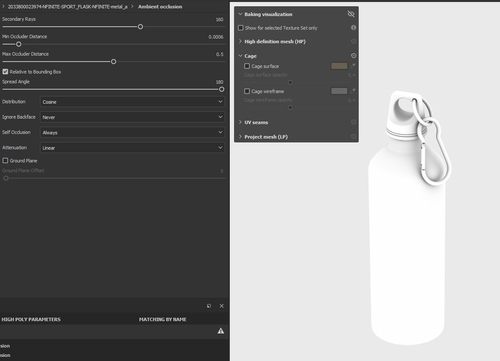Click Max Occluder Distance value 0.5
This screenshot has height=361, width=500.
point(220,54)
